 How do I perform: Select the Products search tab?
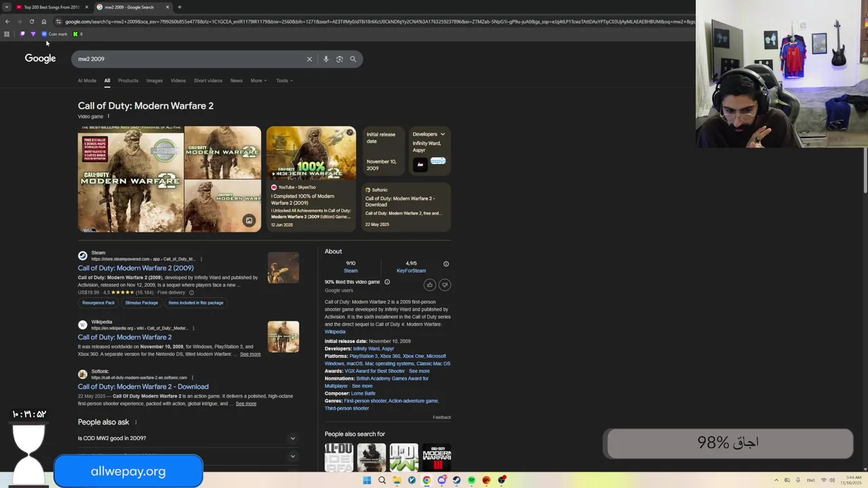[128, 81]
